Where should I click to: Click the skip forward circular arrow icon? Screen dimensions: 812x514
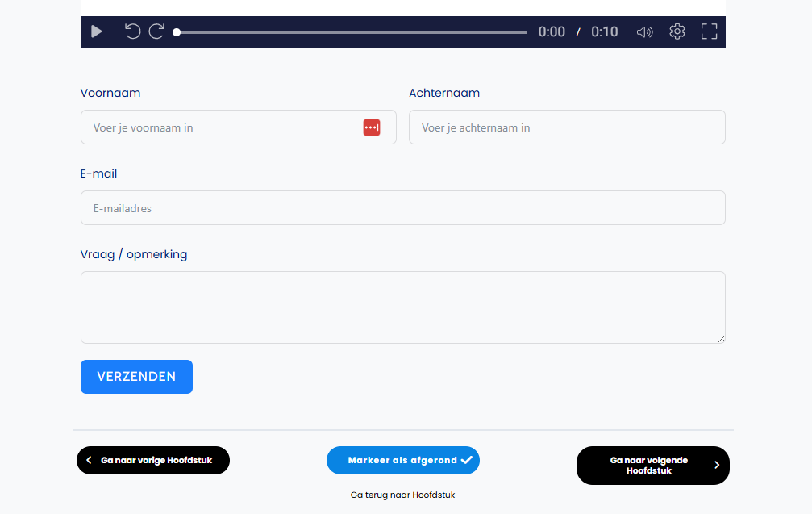click(156, 31)
